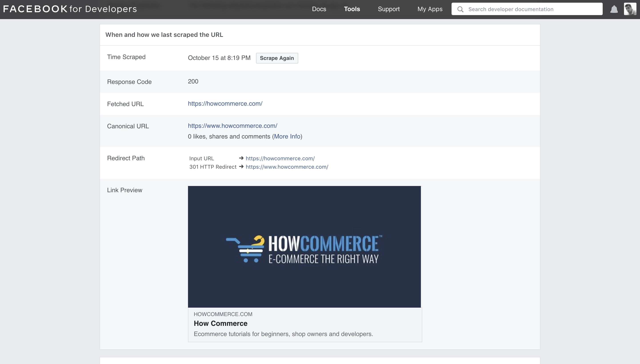Click the Time Scraped row label

(126, 57)
